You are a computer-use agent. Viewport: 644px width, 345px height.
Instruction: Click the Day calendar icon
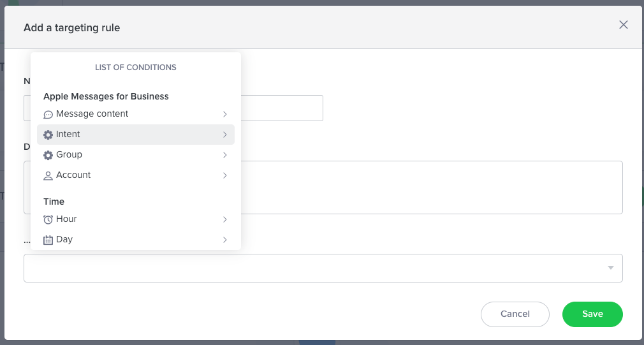[x=48, y=240]
